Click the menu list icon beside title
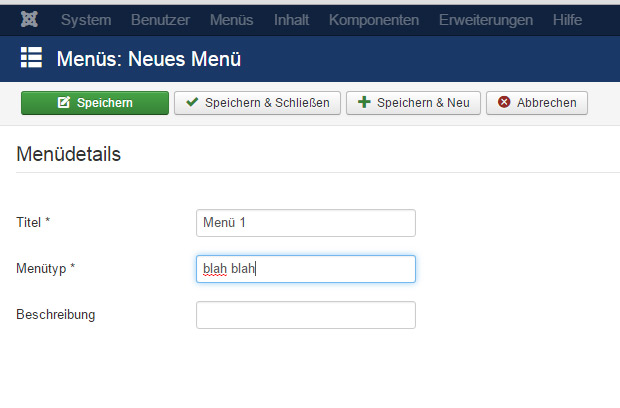This screenshot has height=408, width=620. 31,57
